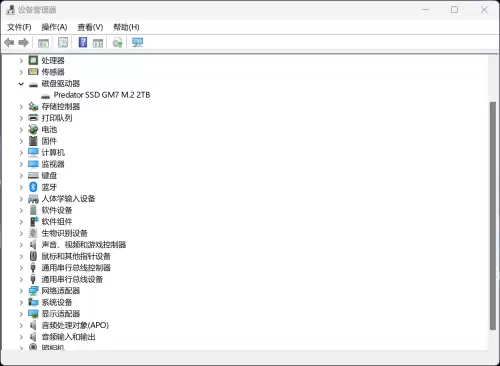Click the Device Manager title bar icon
This screenshot has width=500, height=366.
click(x=10, y=10)
